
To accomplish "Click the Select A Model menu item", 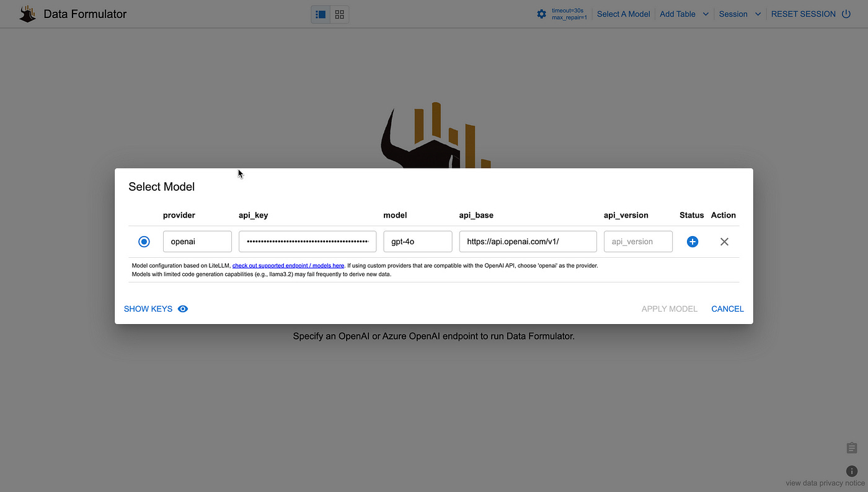I will [x=623, y=14].
